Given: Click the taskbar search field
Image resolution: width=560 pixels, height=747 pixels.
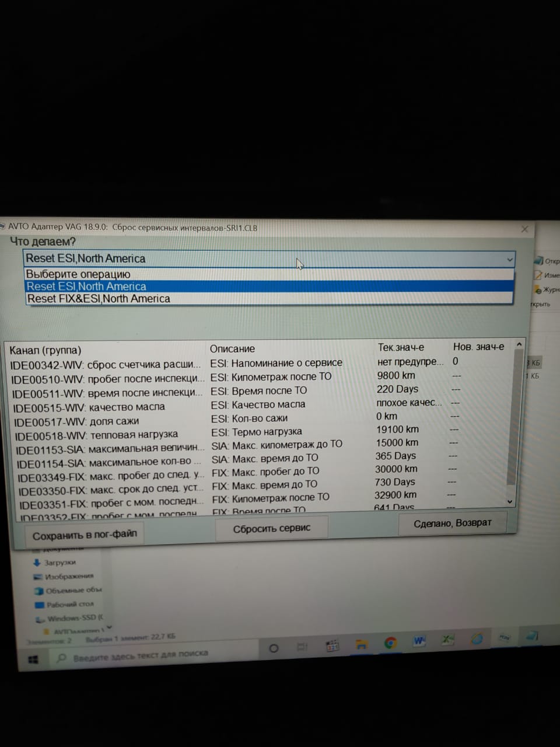Looking at the screenshot, I should (140, 655).
